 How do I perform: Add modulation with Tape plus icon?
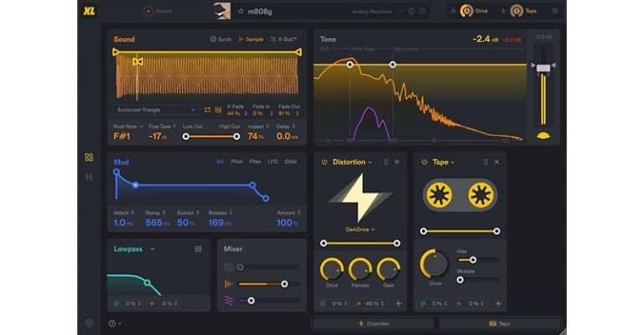coord(498,303)
